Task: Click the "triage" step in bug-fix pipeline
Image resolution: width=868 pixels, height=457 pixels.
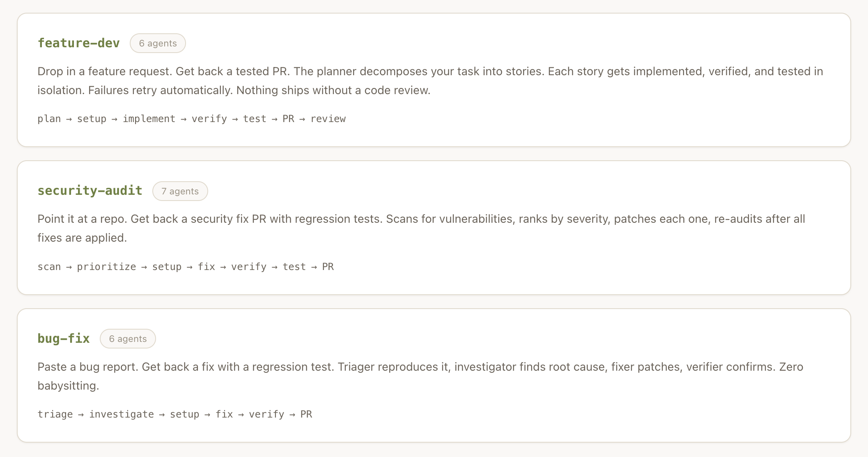Action: (55, 414)
